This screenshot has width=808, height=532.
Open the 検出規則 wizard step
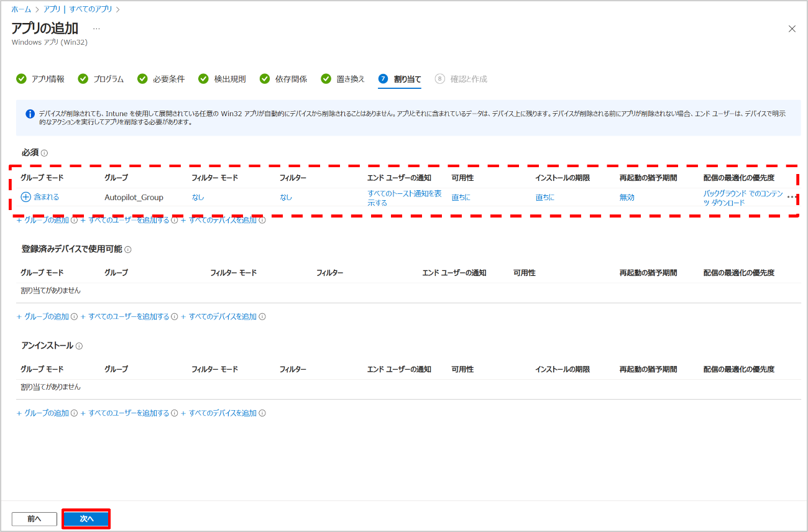tap(222, 79)
